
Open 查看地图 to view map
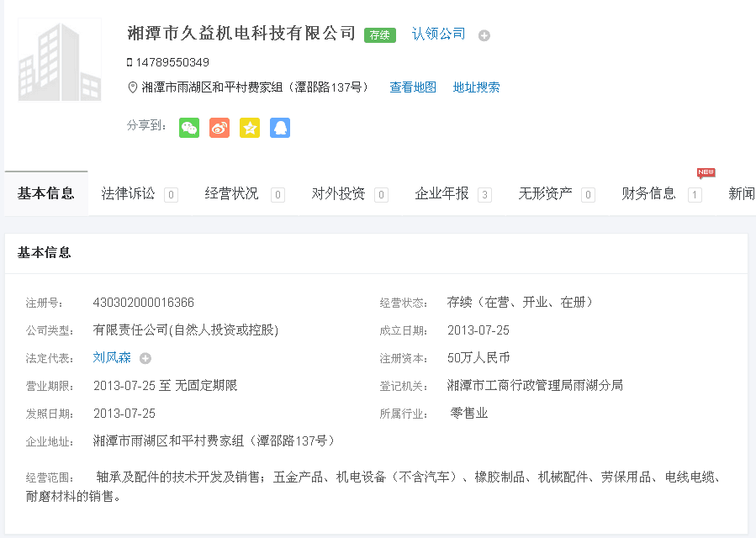(413, 87)
